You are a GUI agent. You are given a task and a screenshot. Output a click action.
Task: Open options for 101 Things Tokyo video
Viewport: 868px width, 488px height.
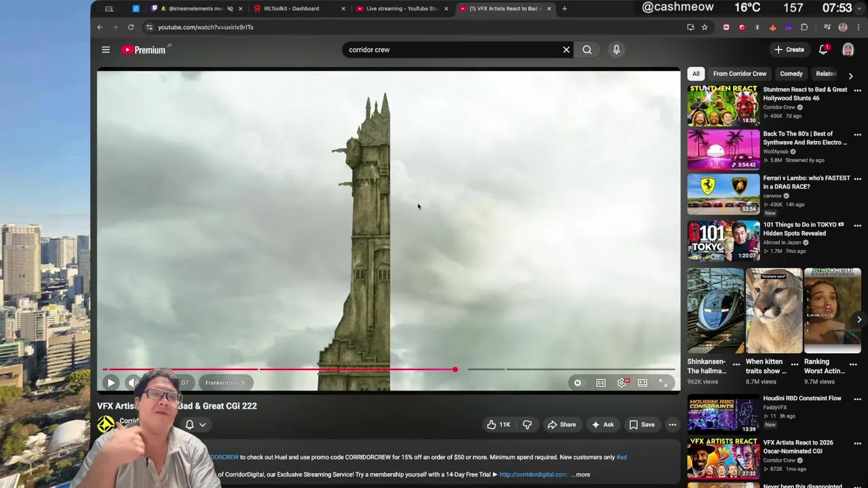(x=858, y=226)
